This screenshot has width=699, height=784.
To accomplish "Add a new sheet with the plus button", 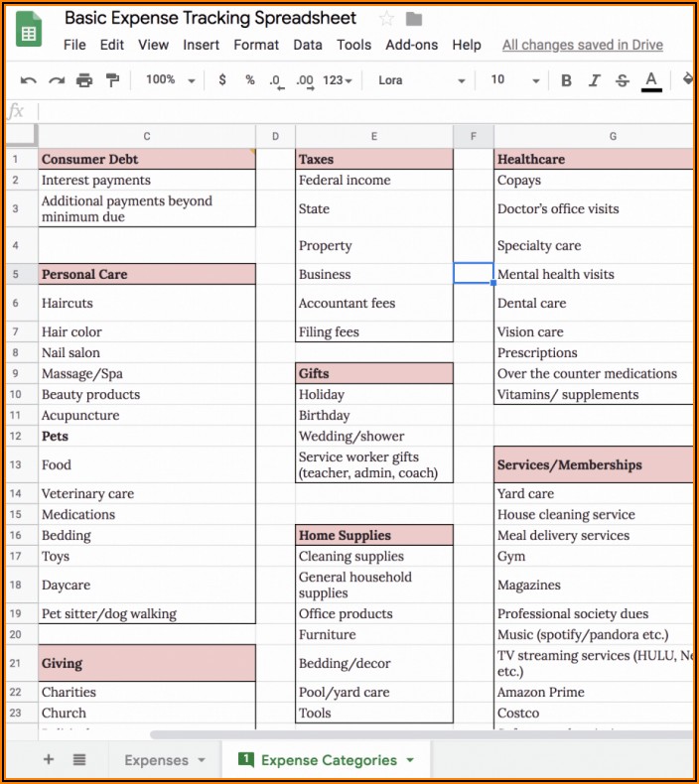I will tap(48, 759).
